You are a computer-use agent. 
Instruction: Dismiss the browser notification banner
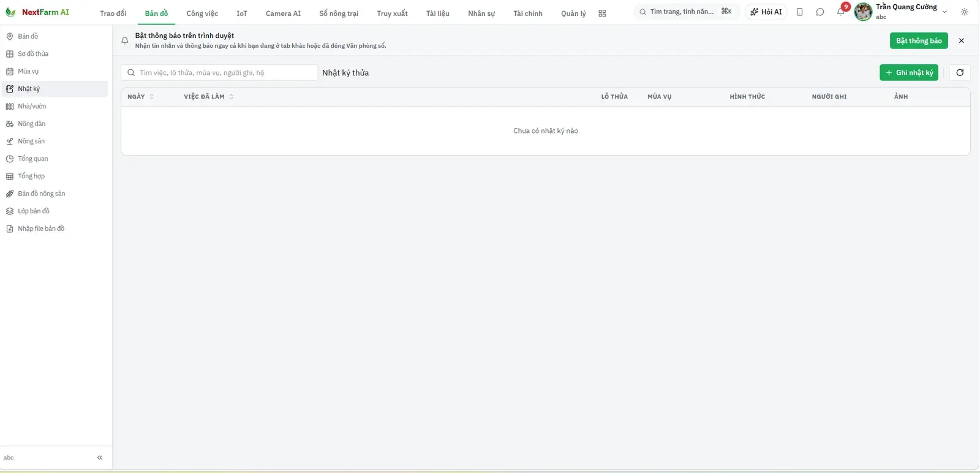click(x=962, y=40)
